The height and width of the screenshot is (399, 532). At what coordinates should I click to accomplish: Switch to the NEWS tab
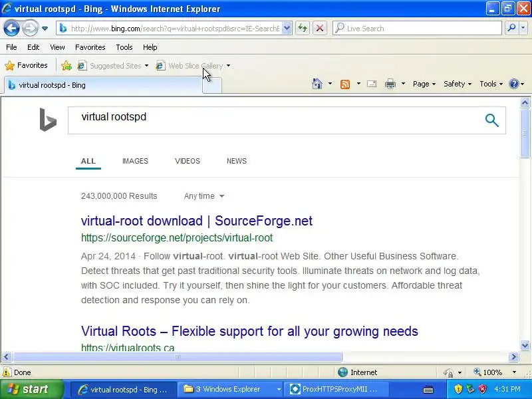tap(237, 161)
